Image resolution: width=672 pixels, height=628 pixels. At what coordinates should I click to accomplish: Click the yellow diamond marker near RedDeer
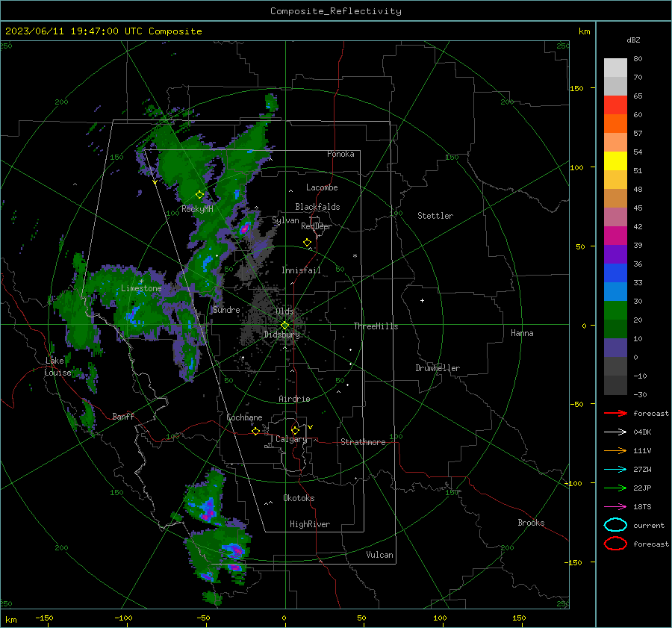[307, 243]
